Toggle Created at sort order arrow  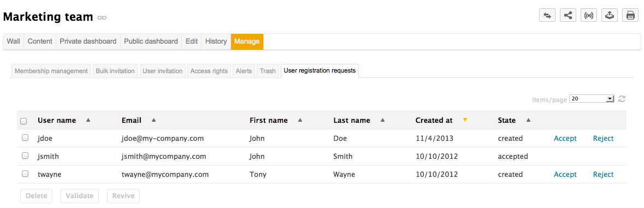pyautogui.click(x=465, y=120)
